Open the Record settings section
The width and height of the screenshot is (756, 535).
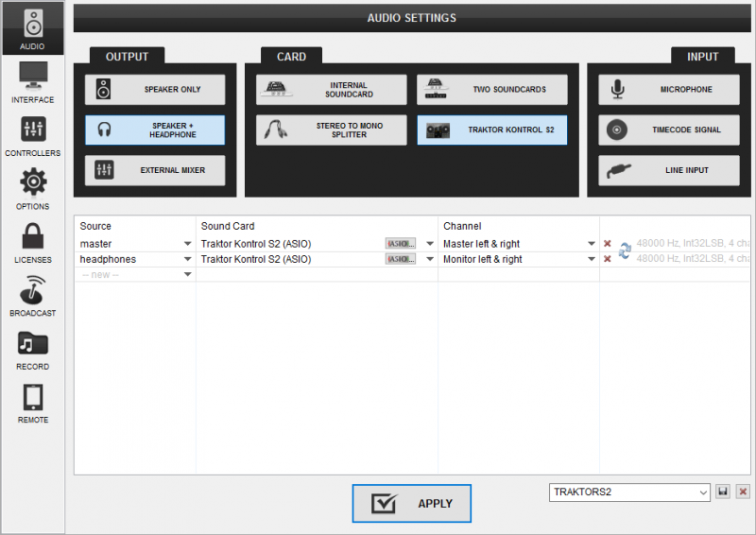coord(32,349)
